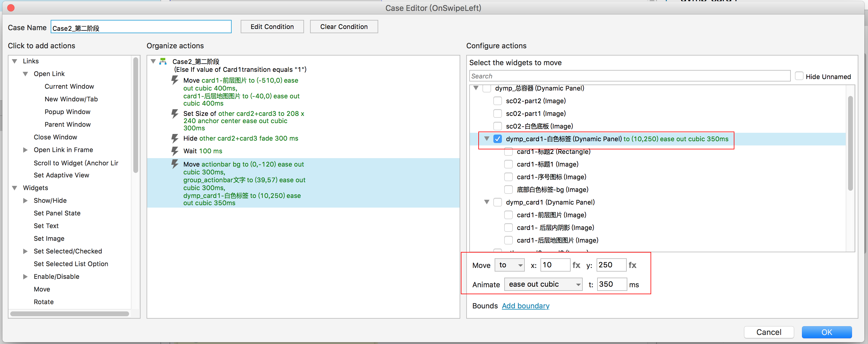
Task: Select Rotate action in list
Action: pos(43,302)
